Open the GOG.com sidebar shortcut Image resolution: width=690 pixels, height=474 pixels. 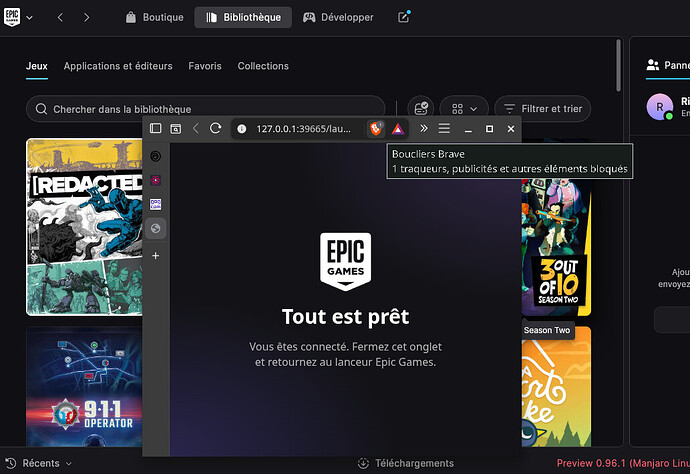pos(155,204)
